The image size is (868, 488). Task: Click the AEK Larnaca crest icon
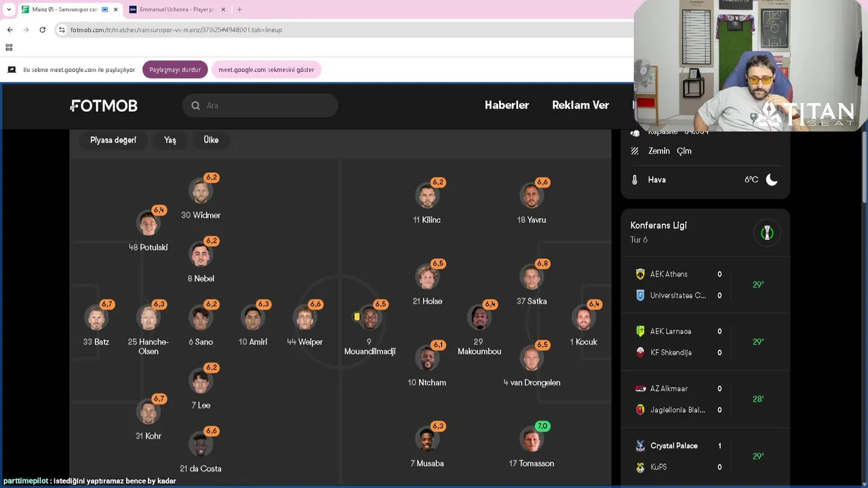pos(640,331)
